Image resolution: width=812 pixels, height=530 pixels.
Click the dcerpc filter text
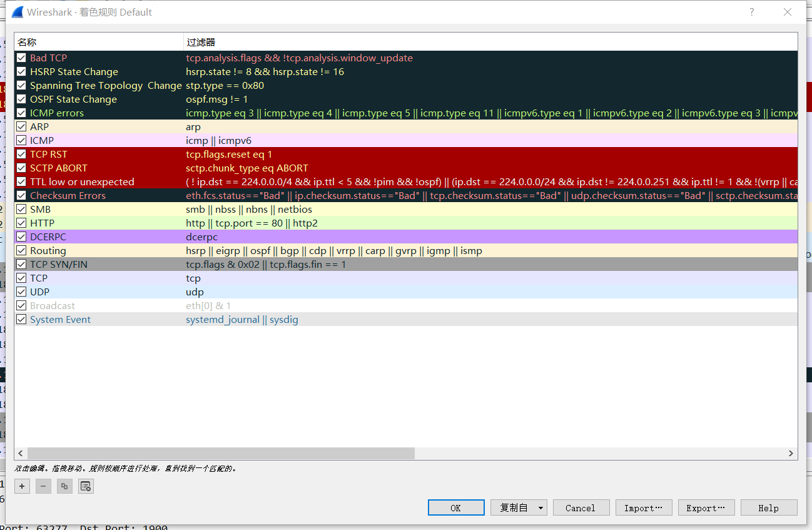[x=201, y=237]
